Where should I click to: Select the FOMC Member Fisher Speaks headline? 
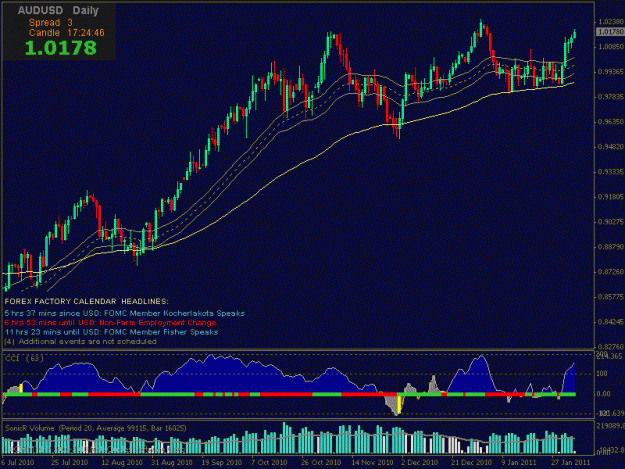112,332
